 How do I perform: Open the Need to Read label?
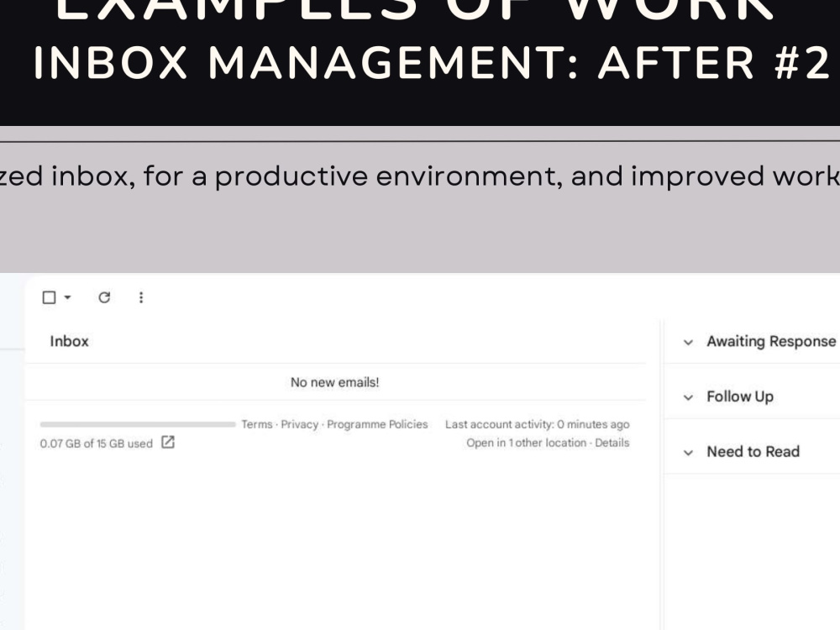tap(753, 452)
